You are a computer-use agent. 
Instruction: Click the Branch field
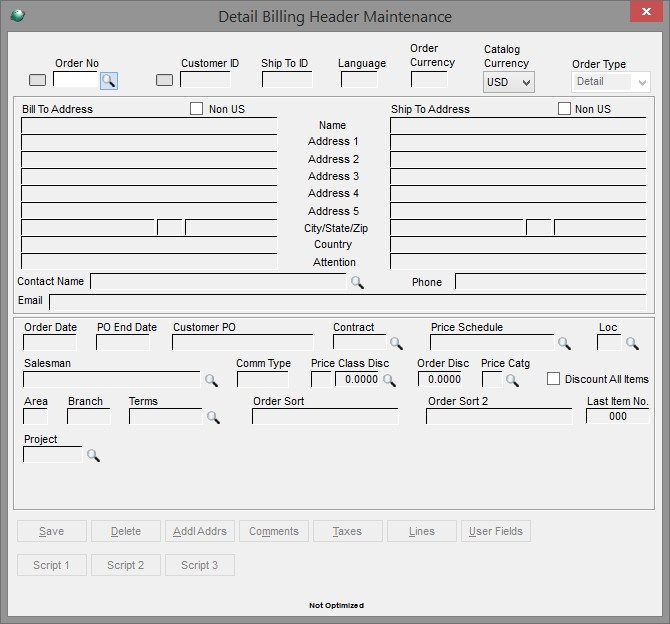pyautogui.click(x=88, y=417)
